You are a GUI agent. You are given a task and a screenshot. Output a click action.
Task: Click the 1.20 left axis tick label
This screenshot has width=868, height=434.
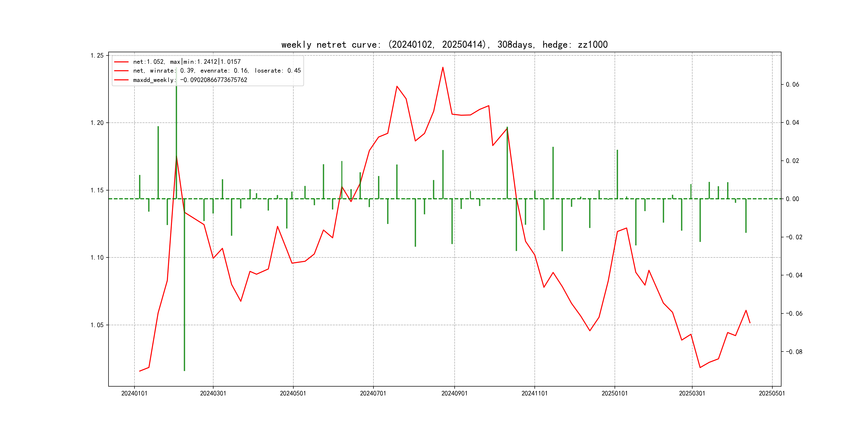[x=97, y=123]
